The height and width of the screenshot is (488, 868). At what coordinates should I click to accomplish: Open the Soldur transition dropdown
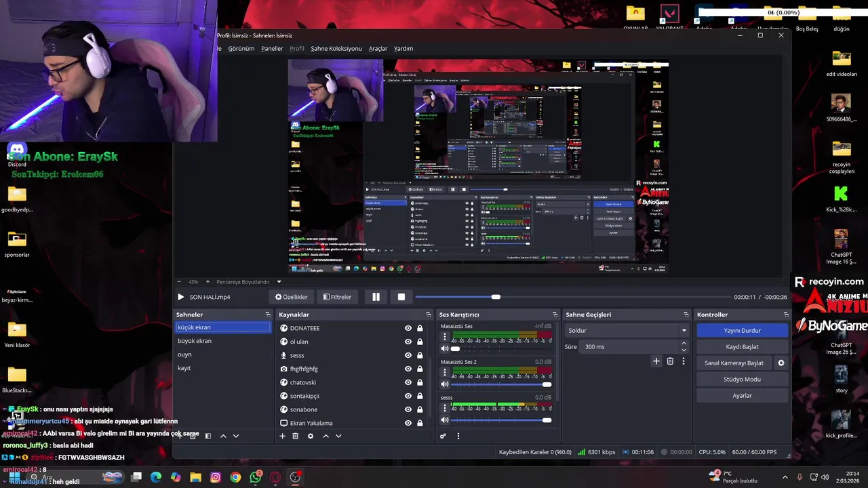click(627, 330)
